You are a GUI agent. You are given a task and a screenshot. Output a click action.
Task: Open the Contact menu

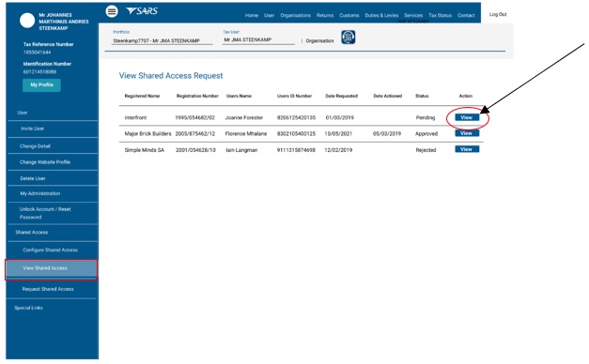point(466,15)
